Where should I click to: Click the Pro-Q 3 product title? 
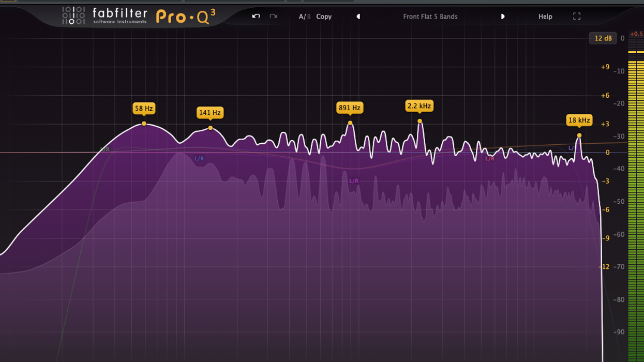click(186, 17)
